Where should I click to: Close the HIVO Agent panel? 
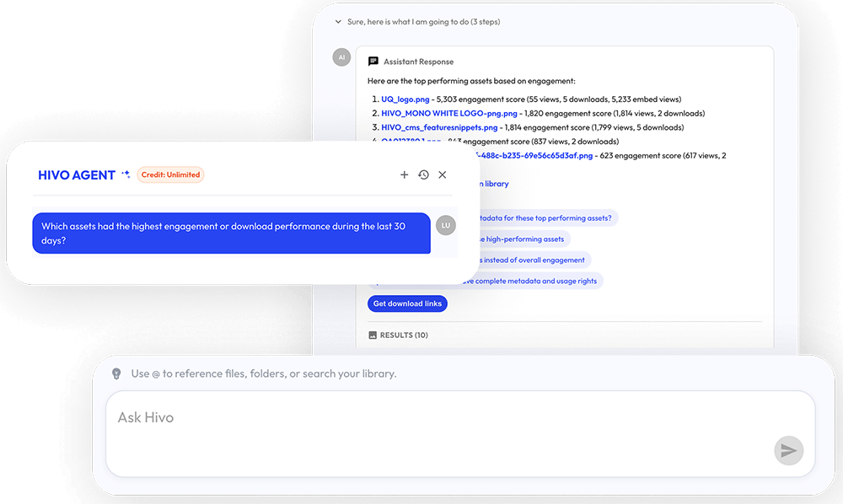pos(442,174)
